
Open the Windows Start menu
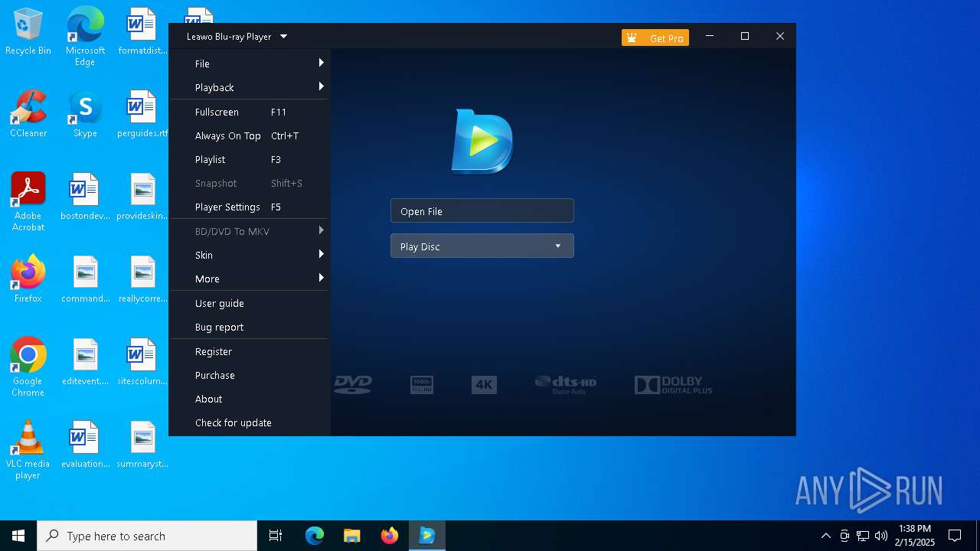(18, 536)
